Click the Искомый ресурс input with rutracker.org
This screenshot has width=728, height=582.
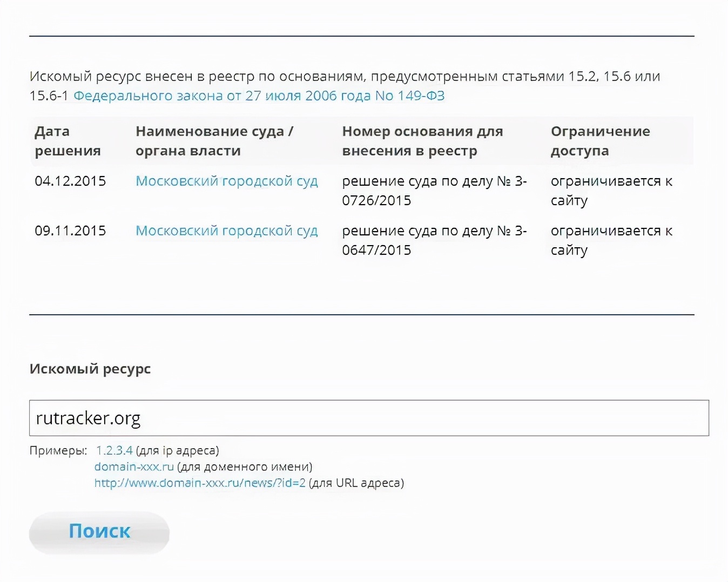point(369,418)
